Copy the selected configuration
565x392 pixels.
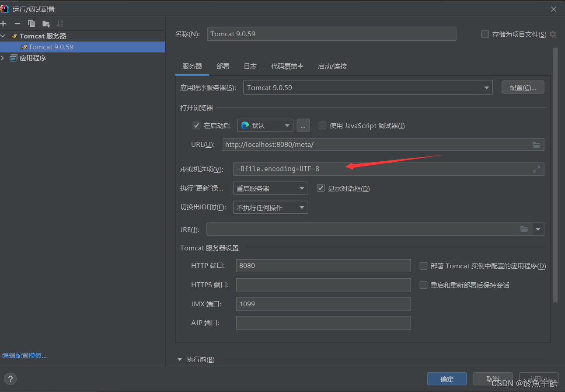coord(31,24)
